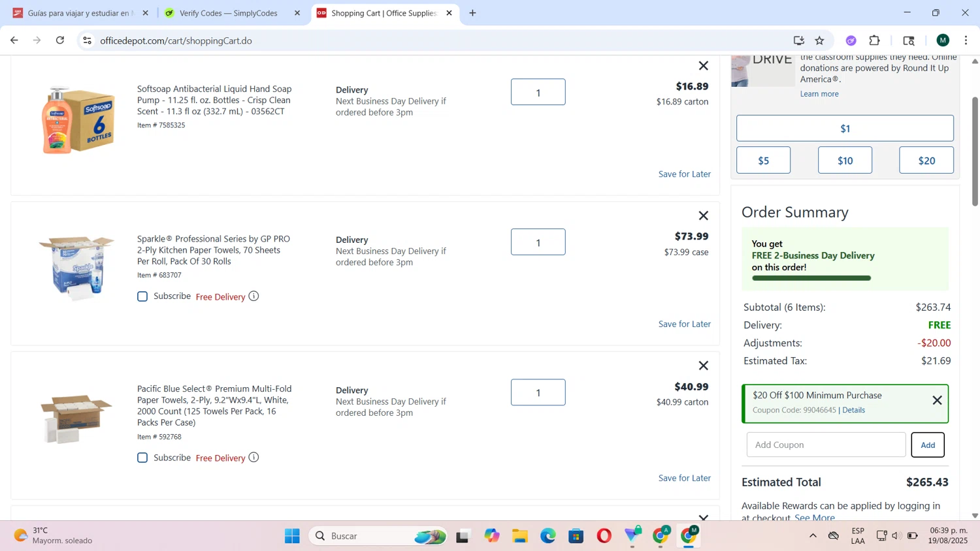Viewport: 980px width, 551px height.
Task: Edit quantity field for Softsoap hand soap
Action: [538, 92]
